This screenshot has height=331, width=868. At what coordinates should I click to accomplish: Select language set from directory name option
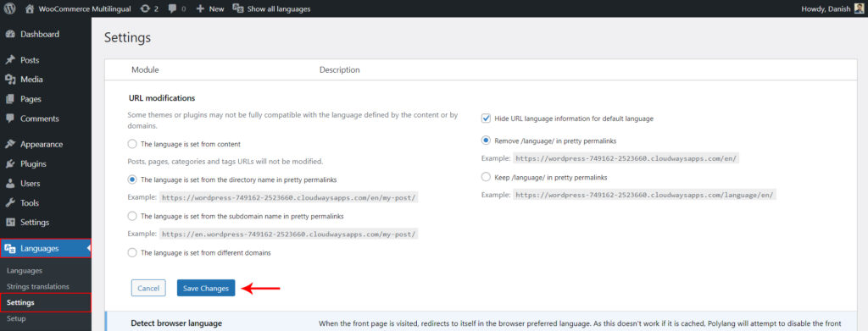[131, 179]
